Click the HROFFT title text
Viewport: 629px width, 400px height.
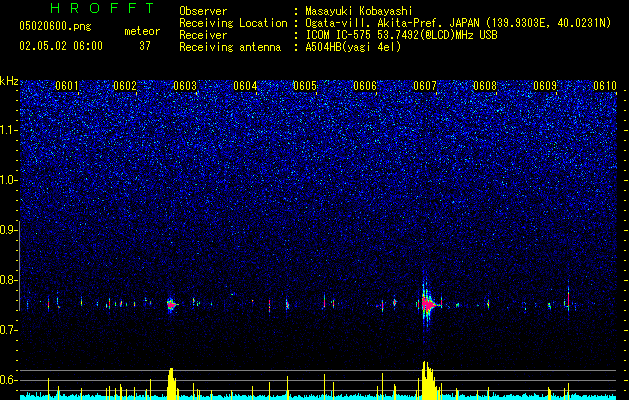click(x=103, y=8)
